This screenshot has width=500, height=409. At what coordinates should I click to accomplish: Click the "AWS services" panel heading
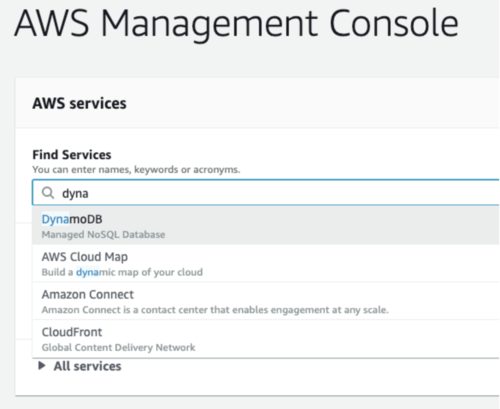(x=79, y=103)
